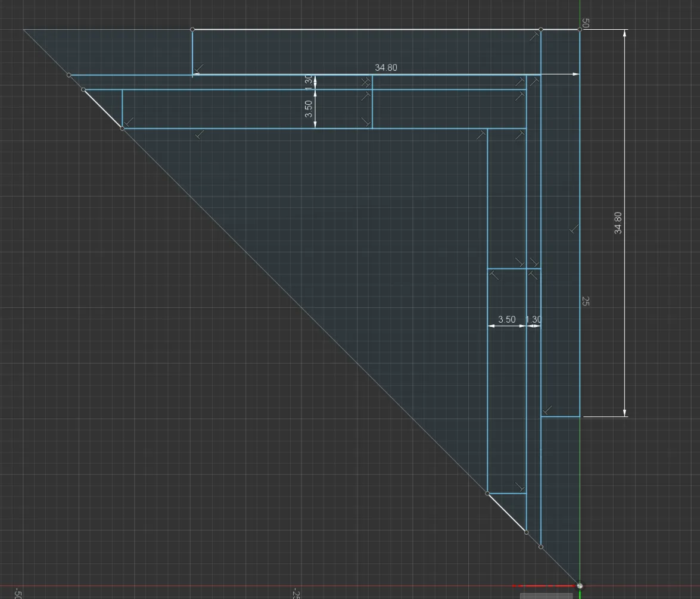Select the lower end of the upper-left white diagonal
The width and height of the screenshot is (700, 599).
coord(122,129)
